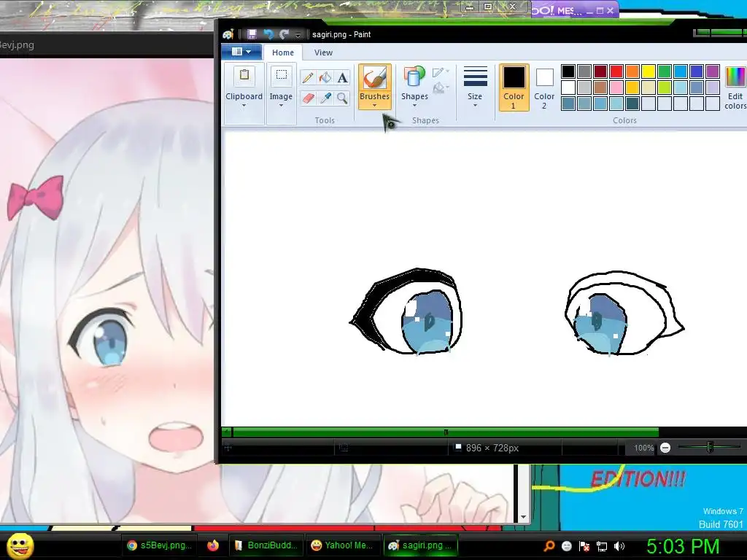Pick the purple color swatch
Image resolution: width=747 pixels, height=560 pixels.
(x=713, y=71)
